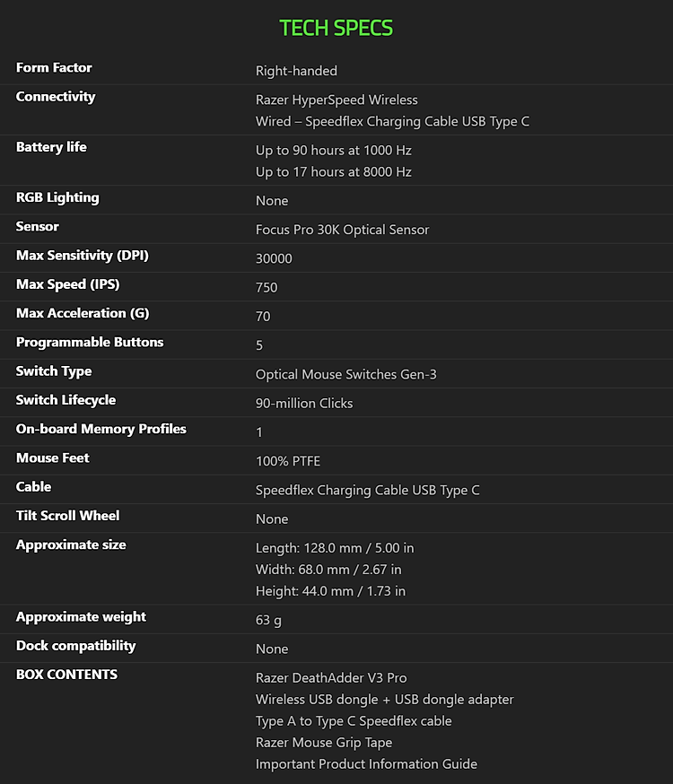
Task: Click the On-board Memory Profiles label
Action: point(101,429)
